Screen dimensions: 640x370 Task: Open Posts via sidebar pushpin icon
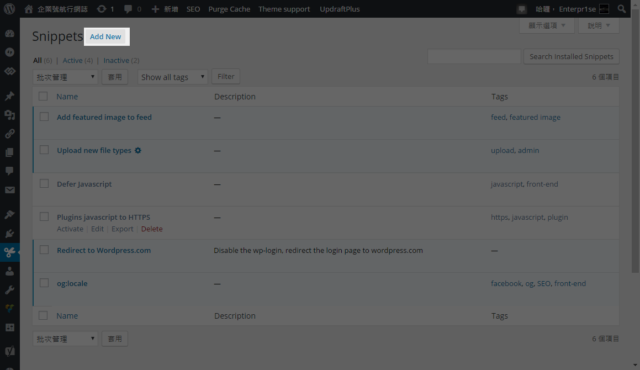9,96
